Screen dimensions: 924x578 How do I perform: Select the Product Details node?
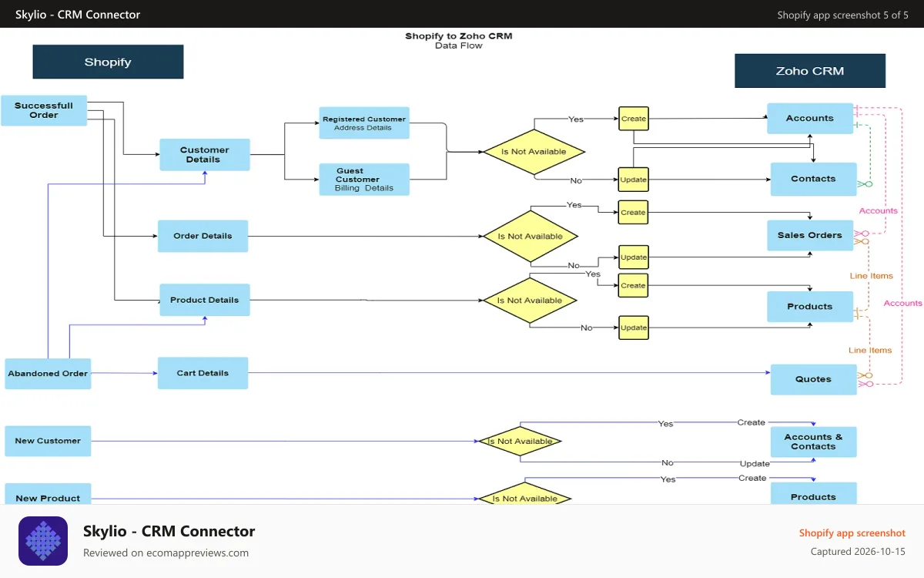[205, 300]
